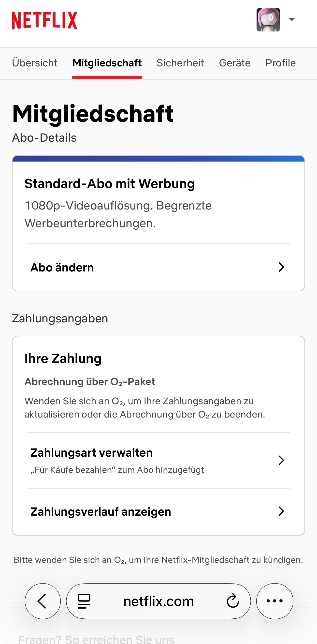Open the page reader menu icon

[84, 601]
